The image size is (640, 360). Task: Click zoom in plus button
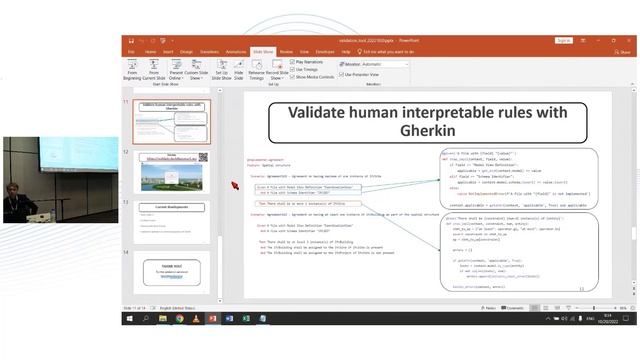tap(615, 308)
